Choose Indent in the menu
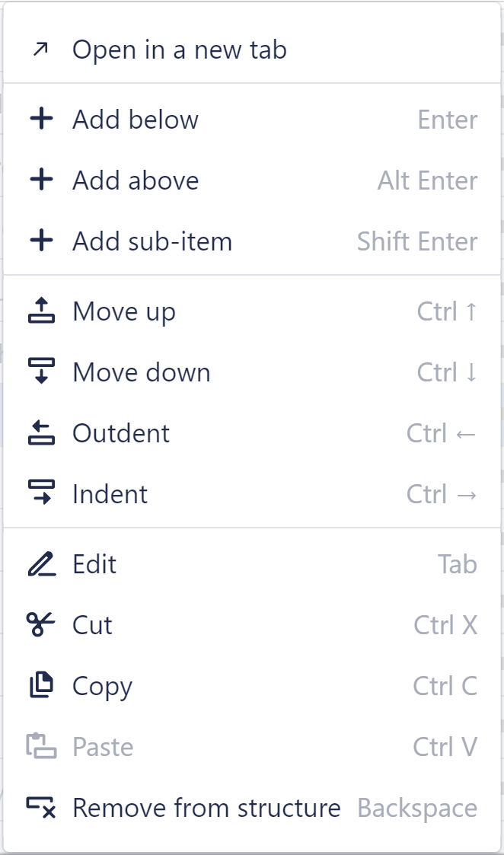The width and height of the screenshot is (504, 855). click(110, 493)
